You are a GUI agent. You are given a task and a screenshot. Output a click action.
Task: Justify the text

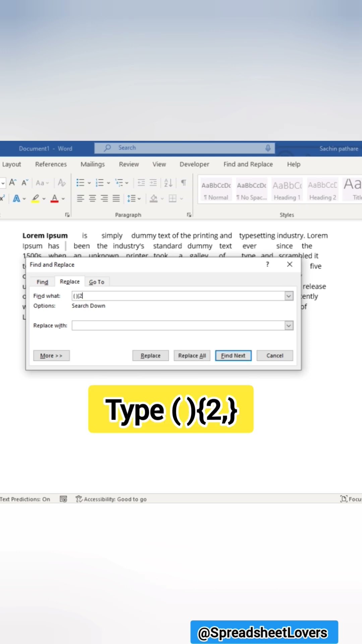tap(116, 199)
